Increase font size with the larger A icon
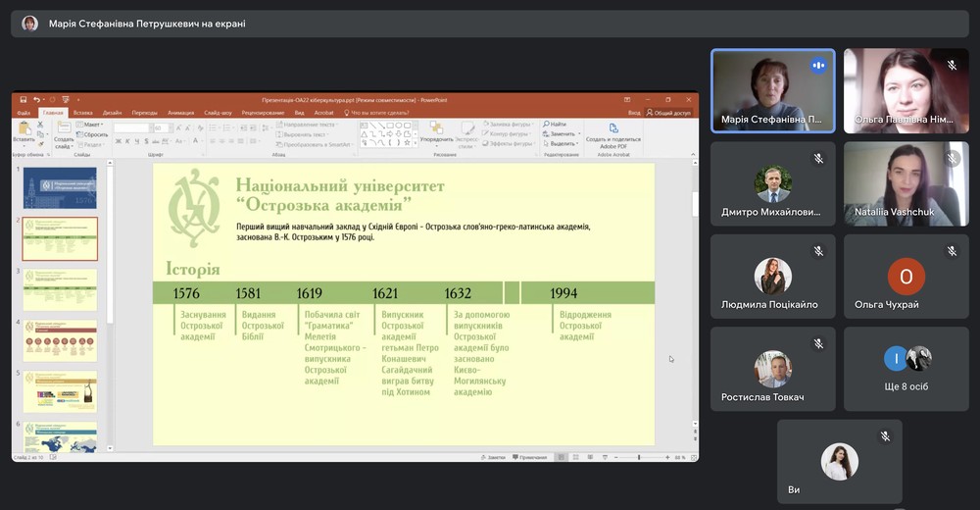This screenshot has width=980, height=510. [178, 127]
